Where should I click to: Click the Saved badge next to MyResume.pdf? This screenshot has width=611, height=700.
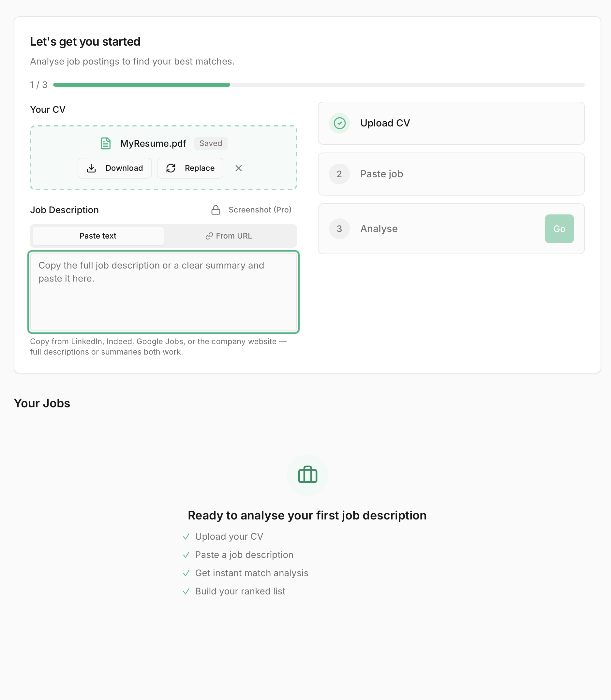[211, 143]
